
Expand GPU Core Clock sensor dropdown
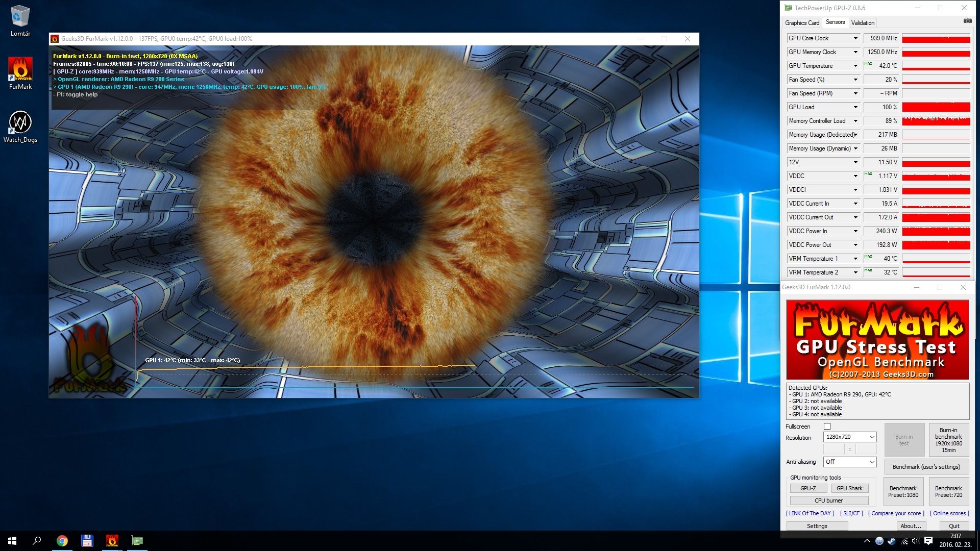(855, 38)
